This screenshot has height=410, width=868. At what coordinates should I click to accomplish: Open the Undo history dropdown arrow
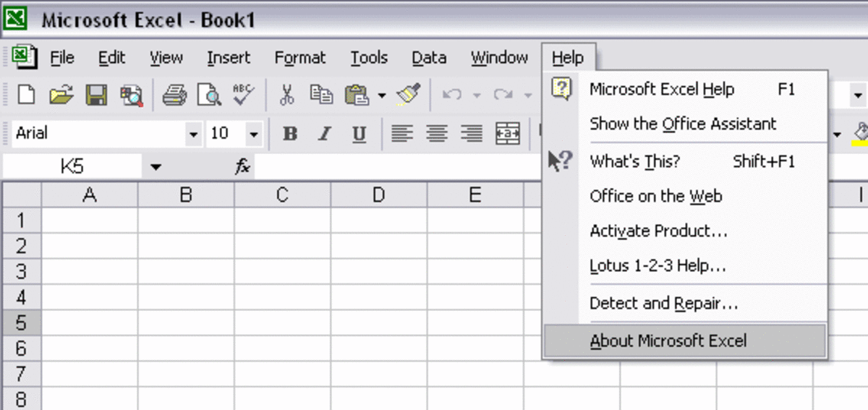point(477,95)
